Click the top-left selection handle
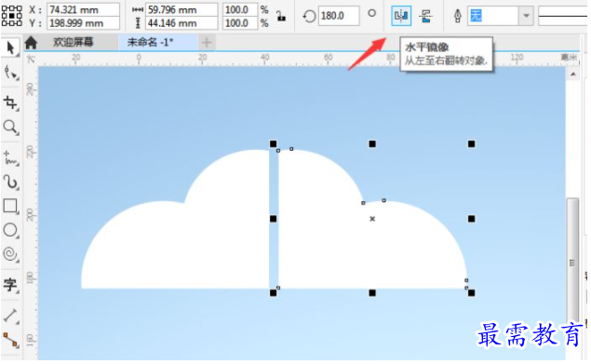The width and height of the screenshot is (591, 364). click(274, 143)
